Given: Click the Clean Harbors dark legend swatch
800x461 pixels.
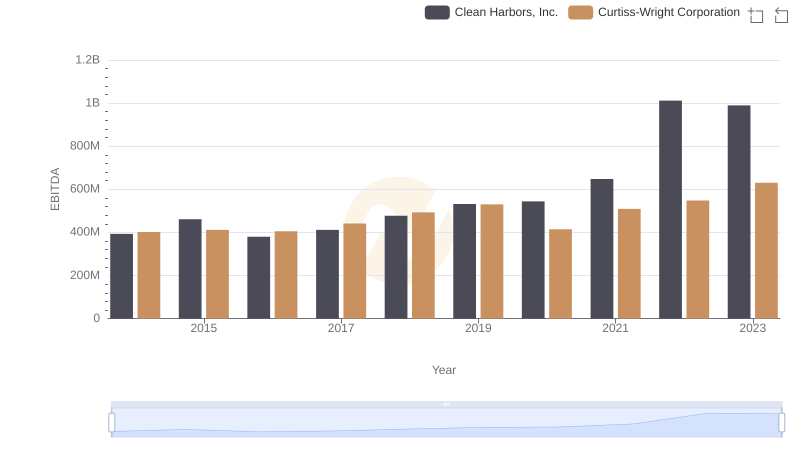Looking at the screenshot, I should tap(437, 12).
